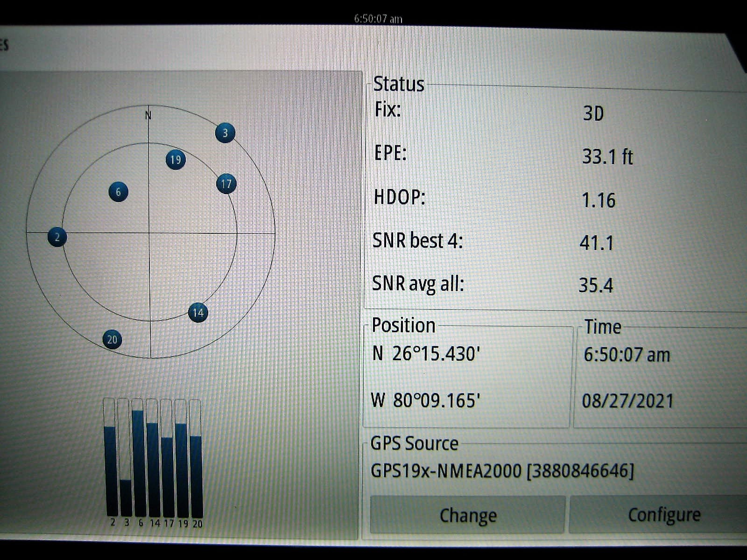Tap signal bar labeled 19
The height and width of the screenshot is (560, 747).
tap(182, 457)
